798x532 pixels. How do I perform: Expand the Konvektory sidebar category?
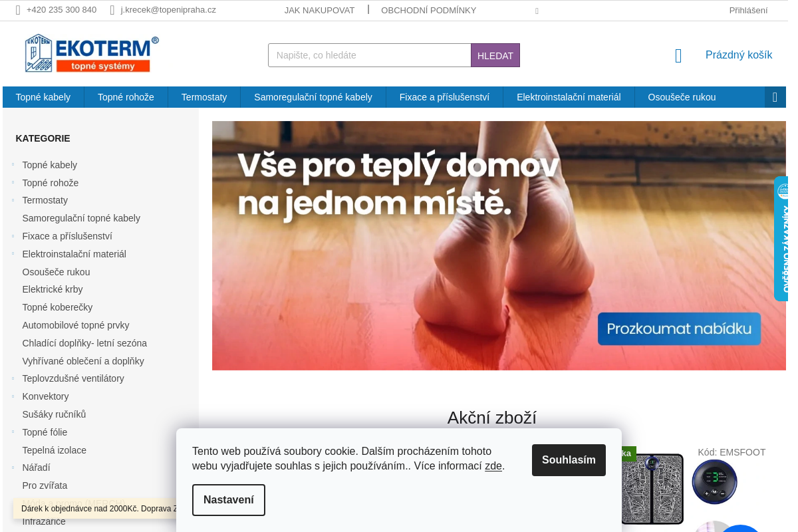(13, 396)
